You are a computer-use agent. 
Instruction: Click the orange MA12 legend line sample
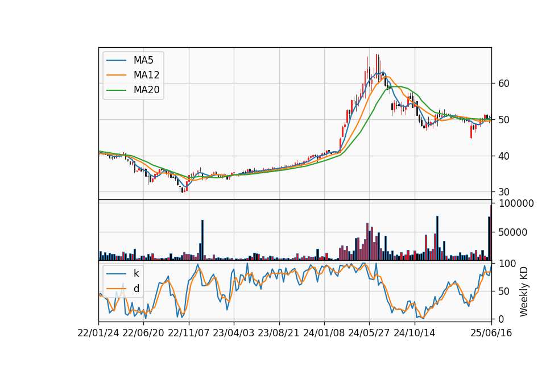116,75
